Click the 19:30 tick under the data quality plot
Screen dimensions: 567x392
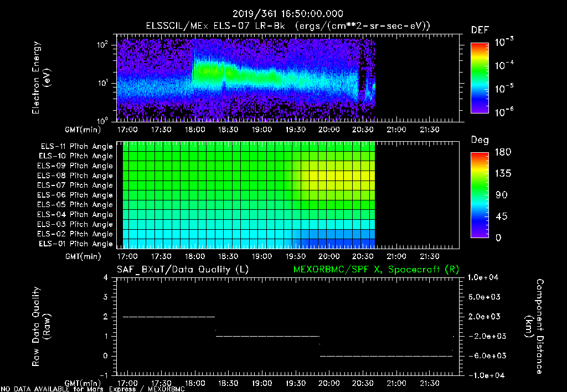(x=295, y=383)
